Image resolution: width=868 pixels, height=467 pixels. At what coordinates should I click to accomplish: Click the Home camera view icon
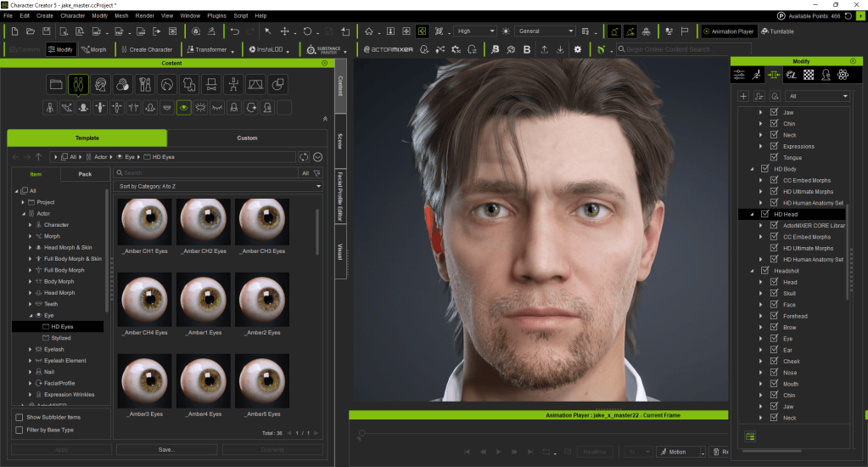pyautogui.click(x=369, y=31)
